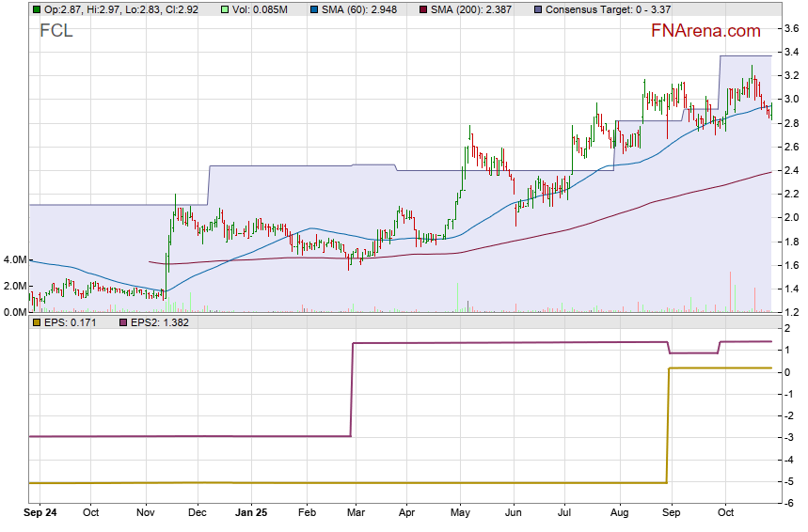Image resolution: width=808 pixels, height=532 pixels.
Task: Click the 3.6 price axis label
Action: tap(792, 29)
